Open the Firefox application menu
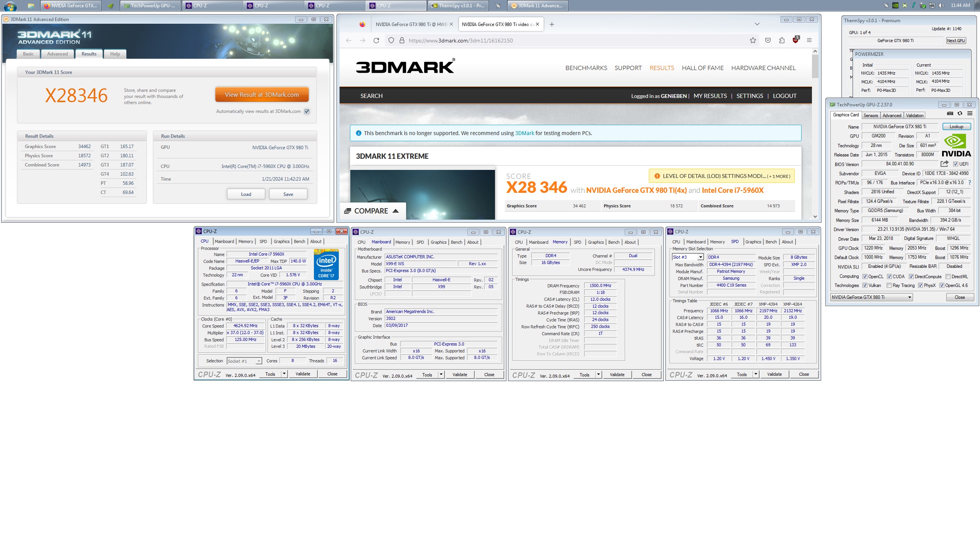This screenshot has width=980, height=551. pyautogui.click(x=809, y=40)
